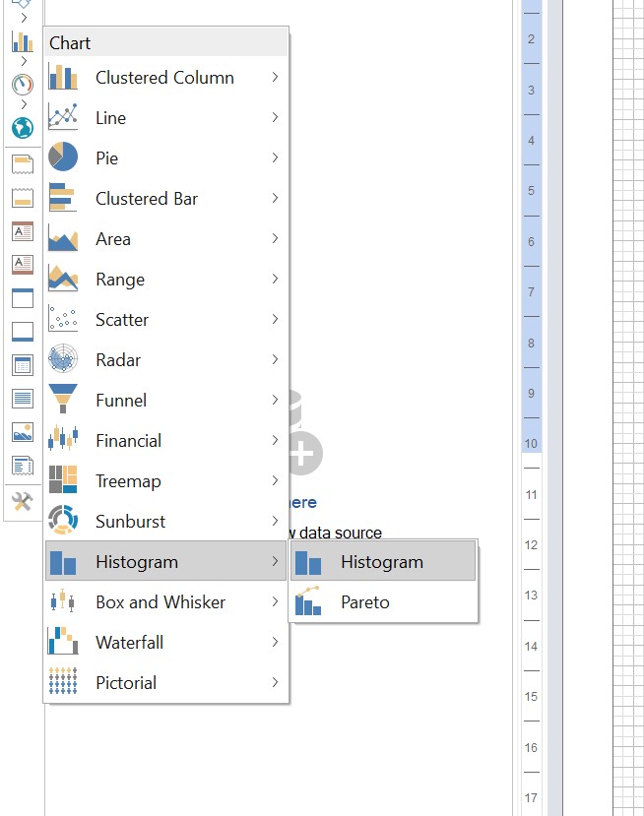Choose the Line chart menu entry
This screenshot has width=644, height=816.
point(166,117)
